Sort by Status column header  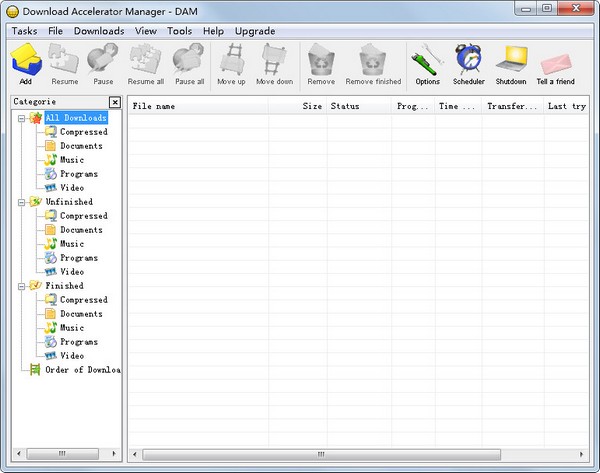pyautogui.click(x=359, y=106)
